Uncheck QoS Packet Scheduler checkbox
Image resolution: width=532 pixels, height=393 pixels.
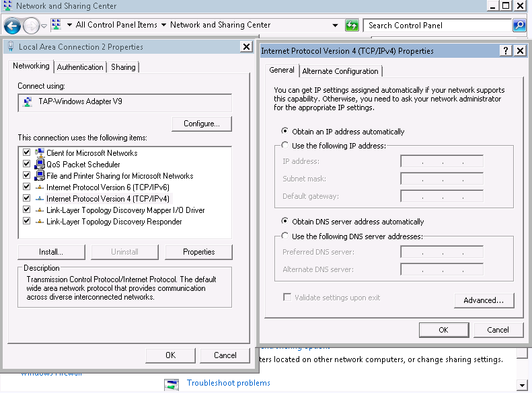(26, 164)
